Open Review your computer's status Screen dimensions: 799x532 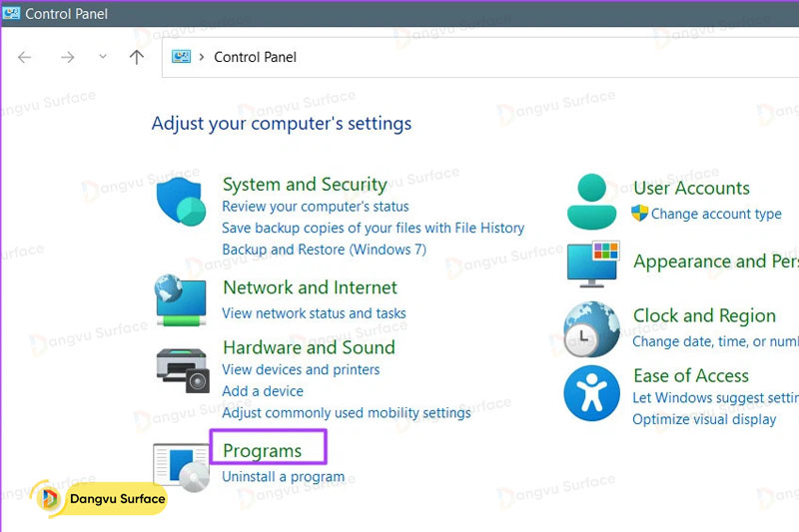pyautogui.click(x=316, y=207)
